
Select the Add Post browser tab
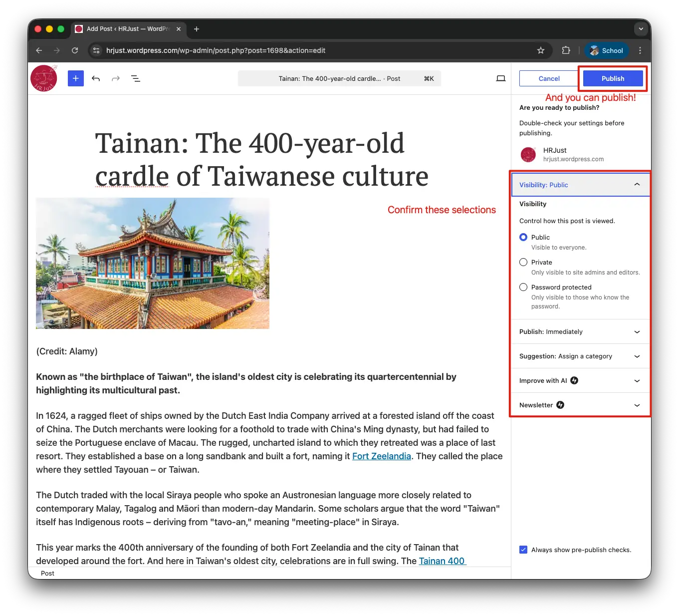[129, 29]
